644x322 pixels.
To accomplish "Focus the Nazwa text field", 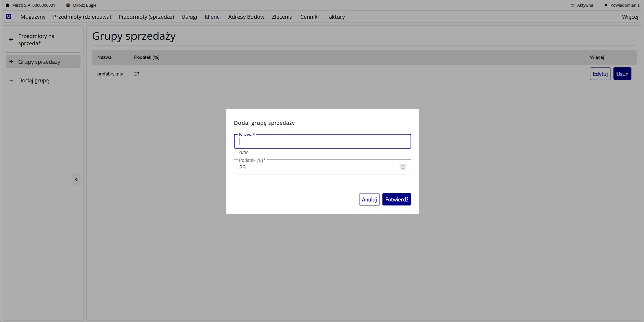I will pyautogui.click(x=322, y=142).
